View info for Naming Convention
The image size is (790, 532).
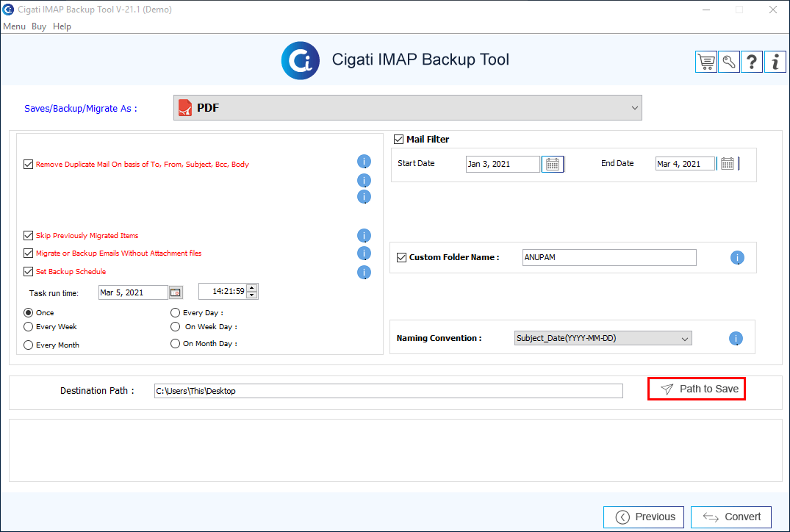coord(736,338)
